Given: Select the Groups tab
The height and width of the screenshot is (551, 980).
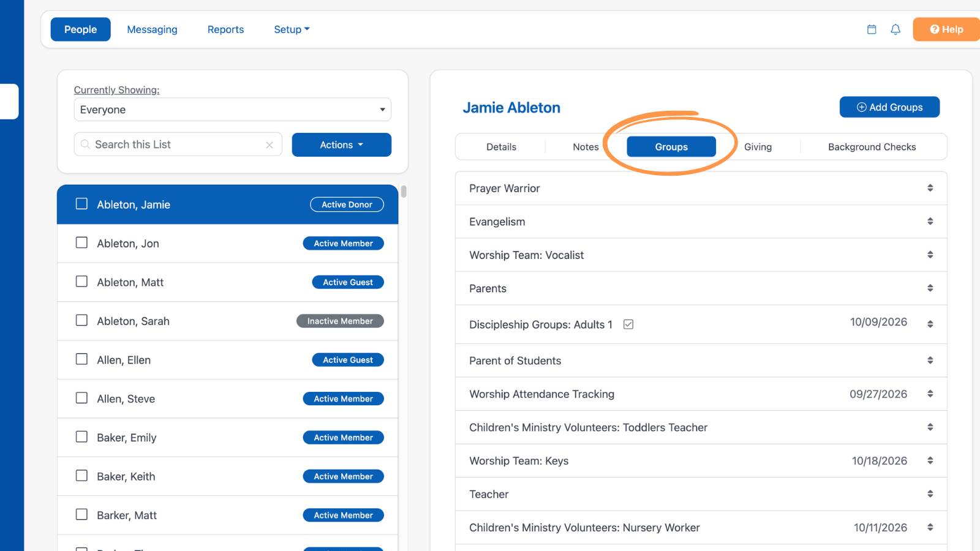Looking at the screenshot, I should [671, 147].
